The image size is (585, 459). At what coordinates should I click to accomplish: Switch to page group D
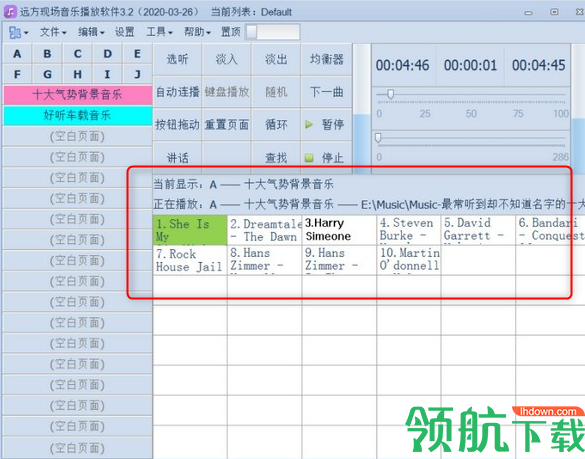107,54
